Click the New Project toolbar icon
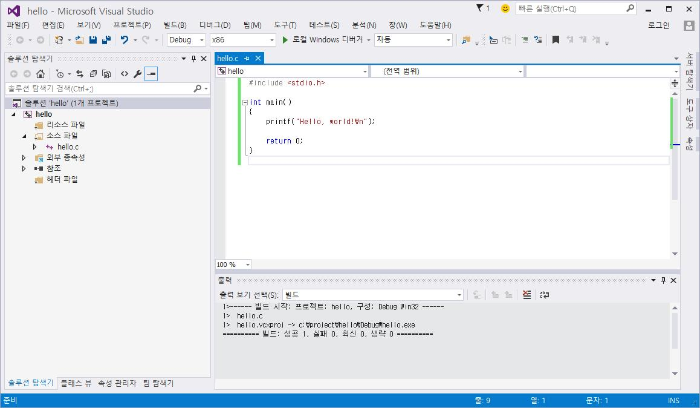This screenshot has width=700, height=408. tap(59, 40)
